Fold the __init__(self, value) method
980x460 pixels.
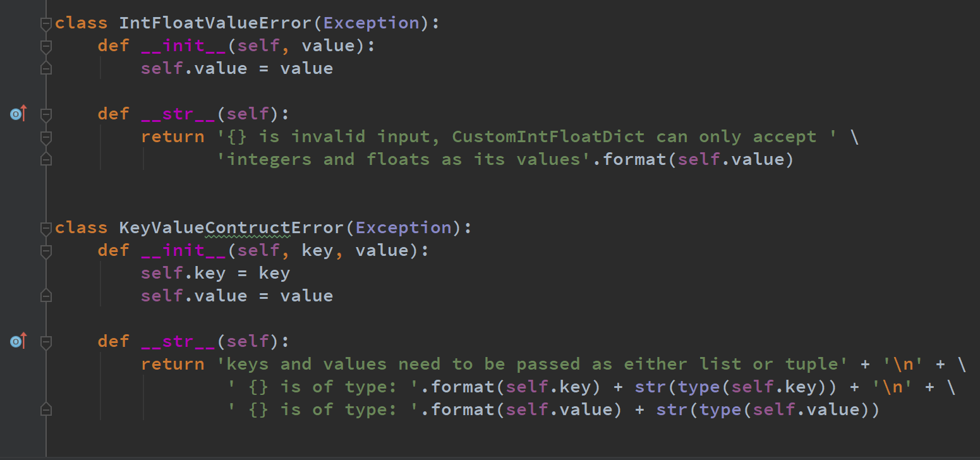(x=45, y=46)
